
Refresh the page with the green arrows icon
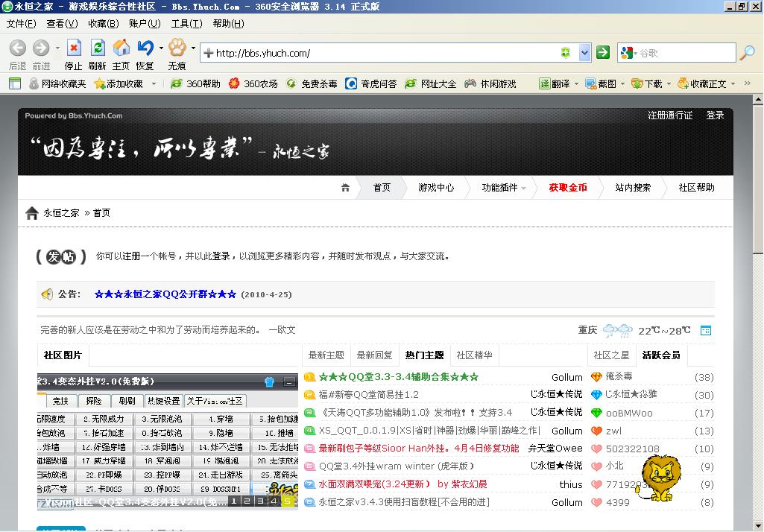[98, 48]
